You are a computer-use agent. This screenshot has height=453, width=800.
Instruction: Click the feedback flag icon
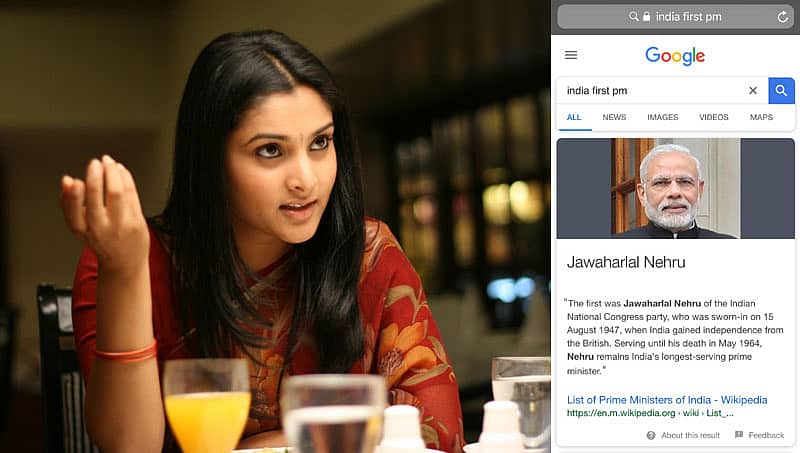pos(739,435)
